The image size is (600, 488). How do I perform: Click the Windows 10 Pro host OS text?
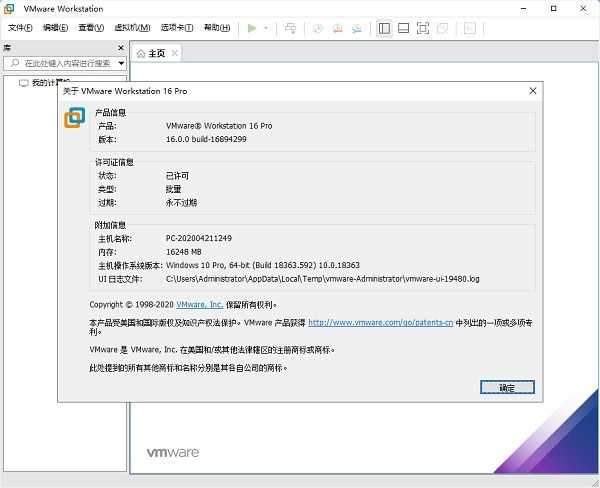[x=263, y=265]
